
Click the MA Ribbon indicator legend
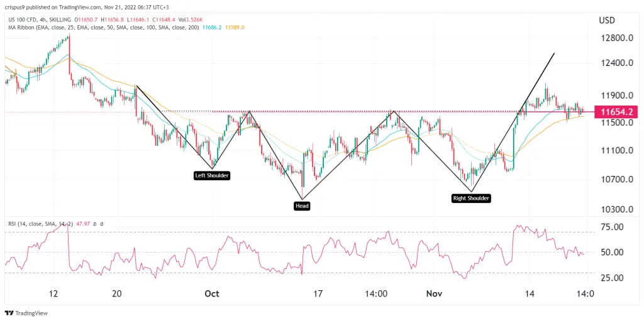point(103,28)
